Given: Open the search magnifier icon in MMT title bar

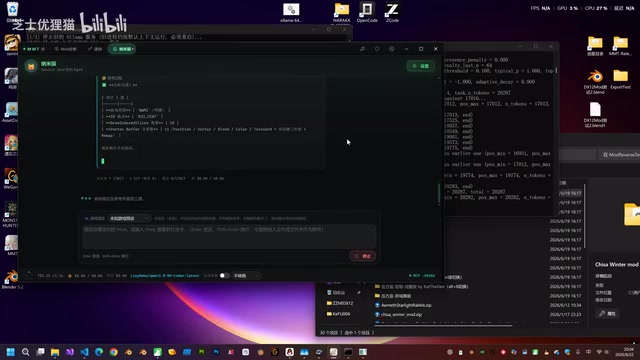Looking at the screenshot, I should click(362, 49).
